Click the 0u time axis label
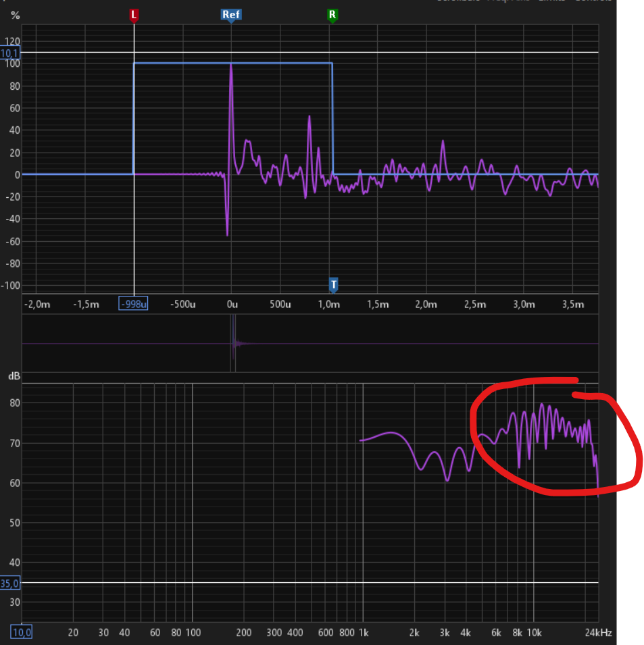The width and height of the screenshot is (644, 645). point(232,305)
